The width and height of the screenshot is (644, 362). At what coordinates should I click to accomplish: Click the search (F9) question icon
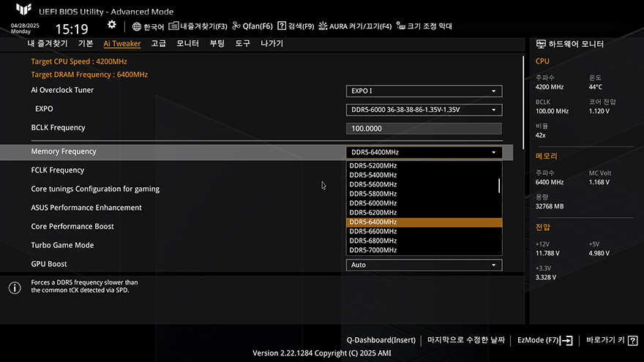[x=282, y=26]
